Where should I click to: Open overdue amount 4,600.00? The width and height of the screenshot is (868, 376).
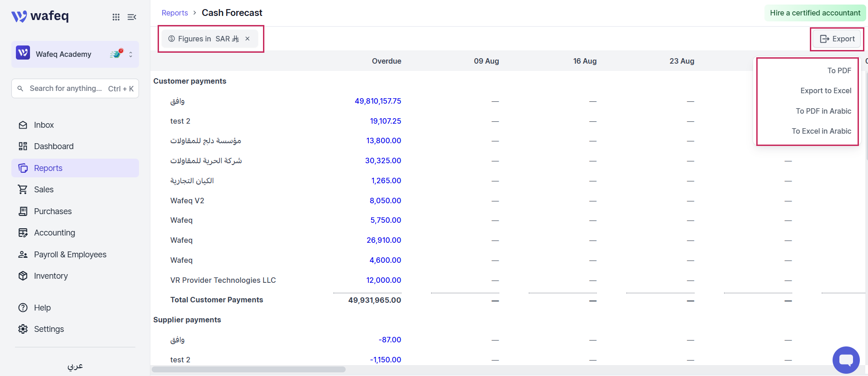tap(385, 260)
